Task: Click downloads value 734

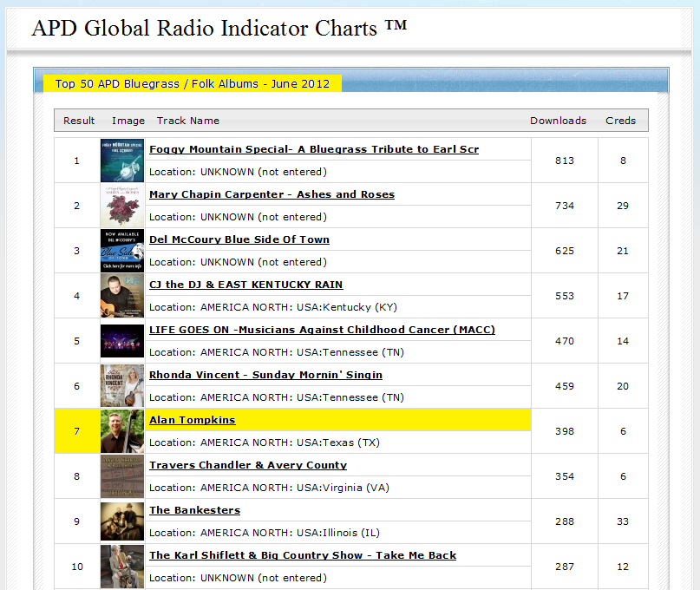Action: (565, 206)
